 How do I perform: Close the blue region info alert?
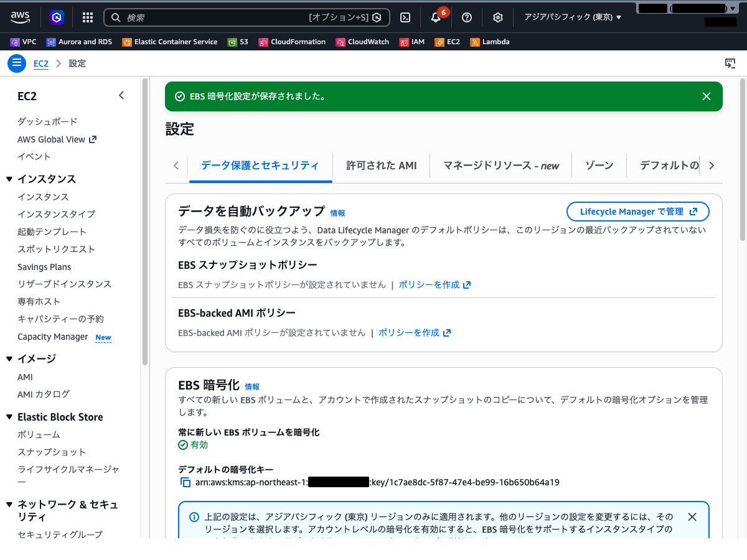692,517
